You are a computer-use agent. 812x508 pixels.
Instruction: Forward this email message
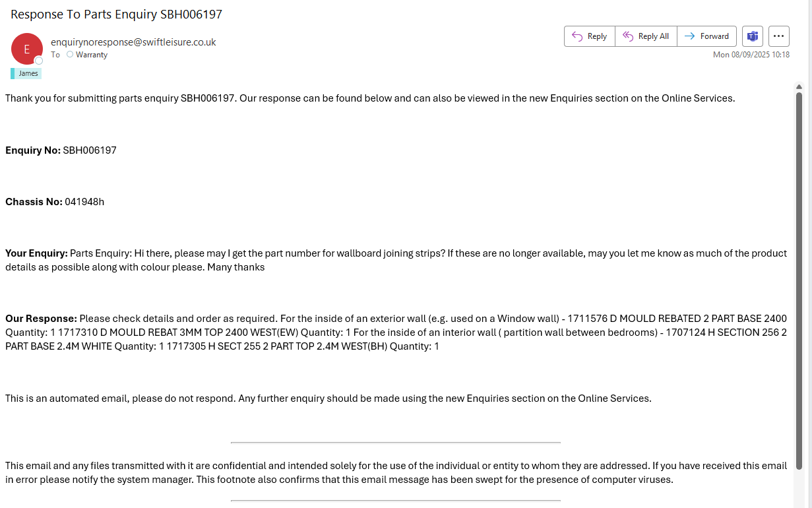[x=706, y=36]
